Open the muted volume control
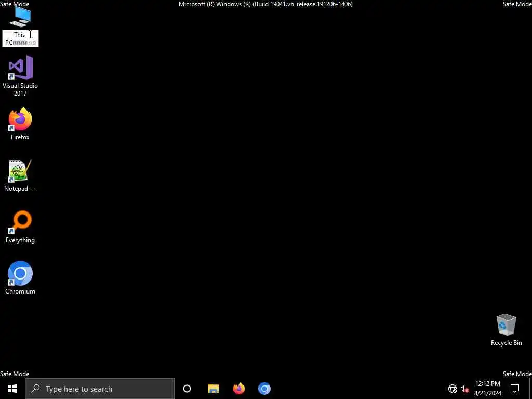This screenshot has height=399, width=532. [x=464, y=389]
